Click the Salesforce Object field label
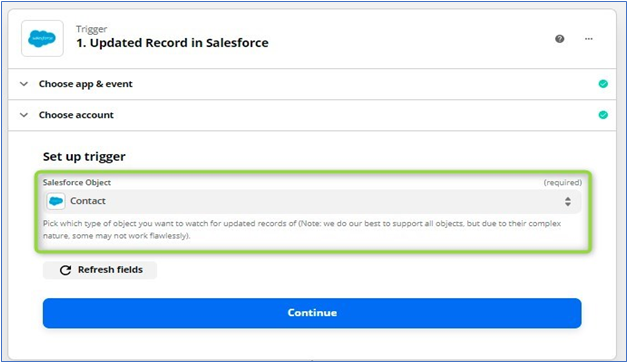628x364 pixels. click(77, 182)
